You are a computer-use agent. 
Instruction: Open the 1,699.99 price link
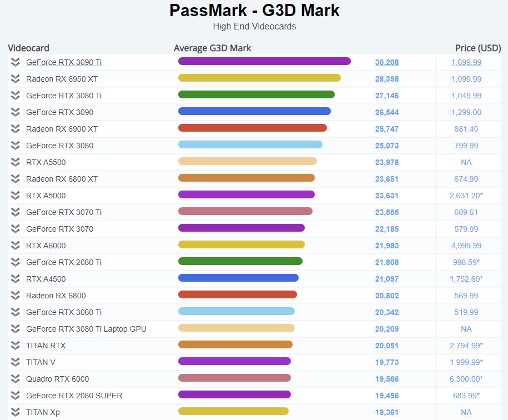pos(466,62)
